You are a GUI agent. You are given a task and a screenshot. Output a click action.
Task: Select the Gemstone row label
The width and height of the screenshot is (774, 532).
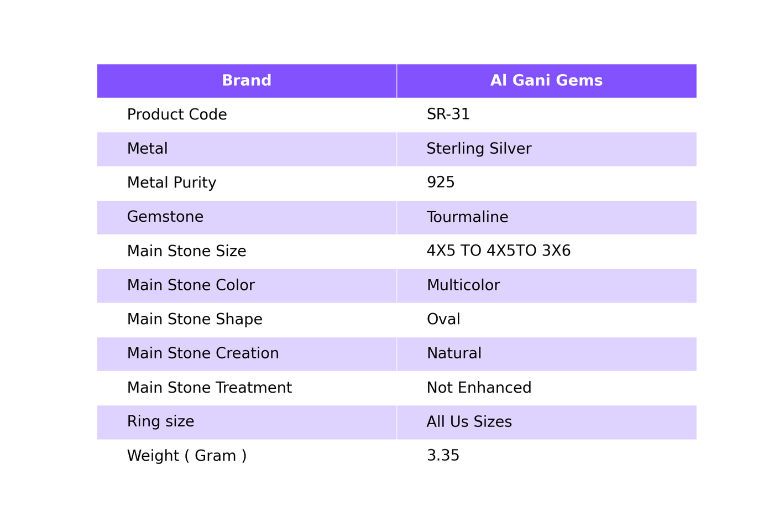165,217
